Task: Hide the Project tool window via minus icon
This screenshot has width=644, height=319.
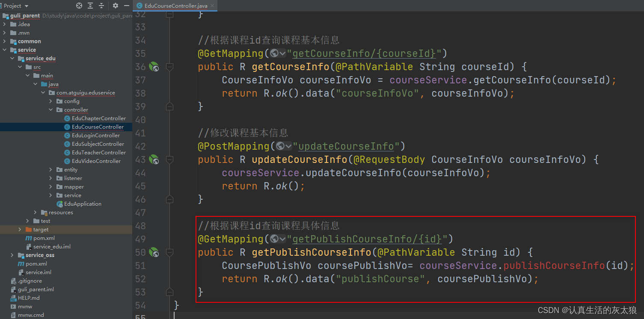Action: [x=127, y=6]
